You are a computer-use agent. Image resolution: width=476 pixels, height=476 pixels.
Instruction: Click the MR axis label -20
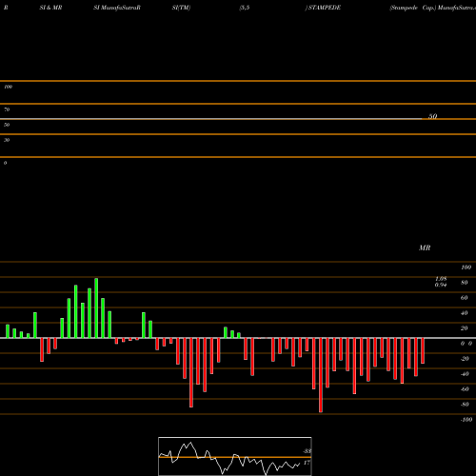465,359
